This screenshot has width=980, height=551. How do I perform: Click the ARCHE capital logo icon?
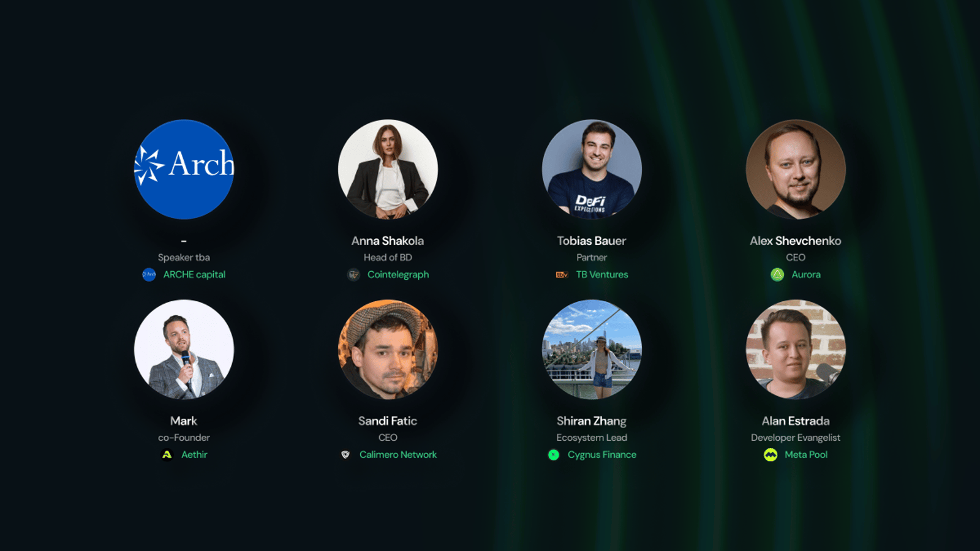(149, 274)
